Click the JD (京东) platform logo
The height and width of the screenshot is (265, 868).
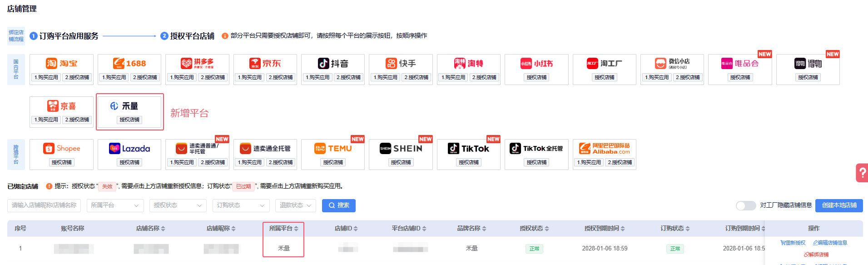(265, 64)
